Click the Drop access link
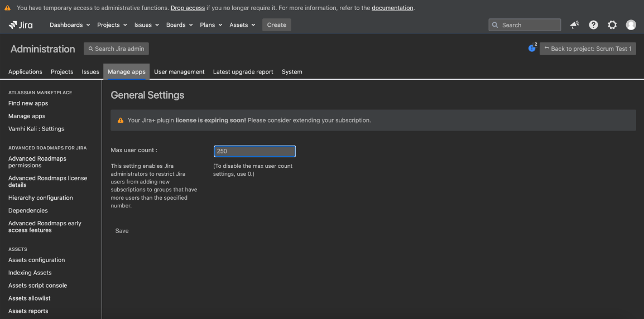Screen dimensions: 644x319 coord(188,8)
